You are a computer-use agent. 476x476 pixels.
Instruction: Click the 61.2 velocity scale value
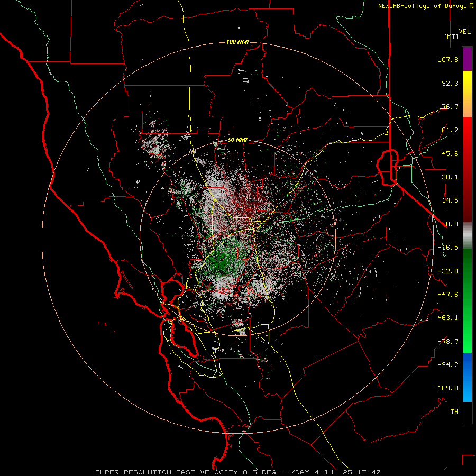450,130
